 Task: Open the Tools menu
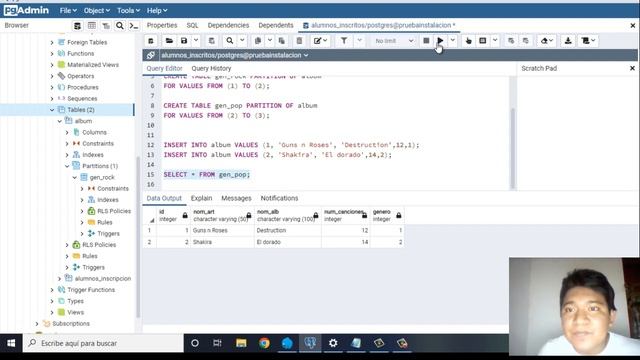tap(128, 11)
